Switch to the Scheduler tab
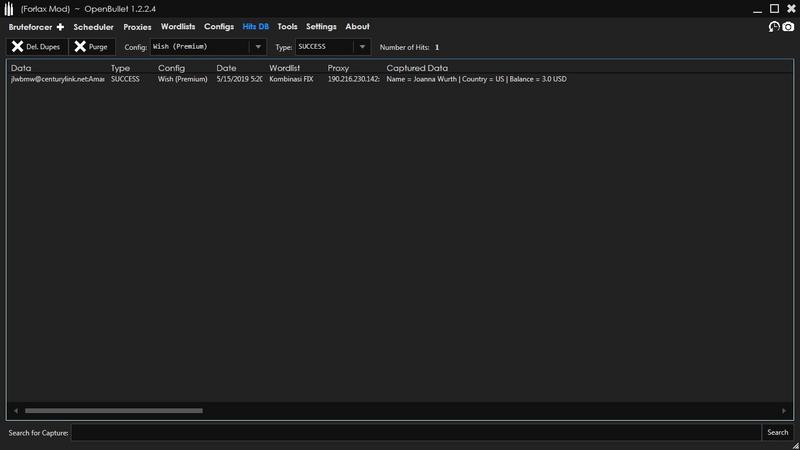Image resolution: width=800 pixels, height=450 pixels. pos(93,27)
